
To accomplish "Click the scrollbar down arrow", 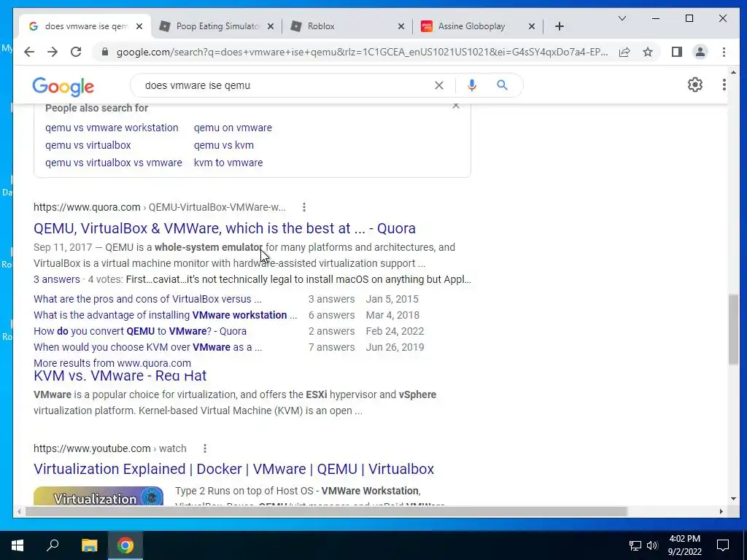I will click(732, 499).
